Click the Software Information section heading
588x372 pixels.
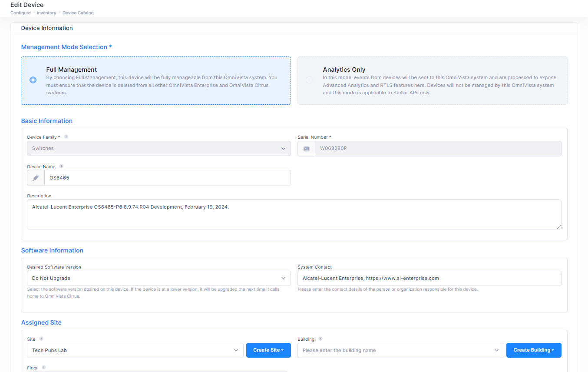click(x=52, y=250)
